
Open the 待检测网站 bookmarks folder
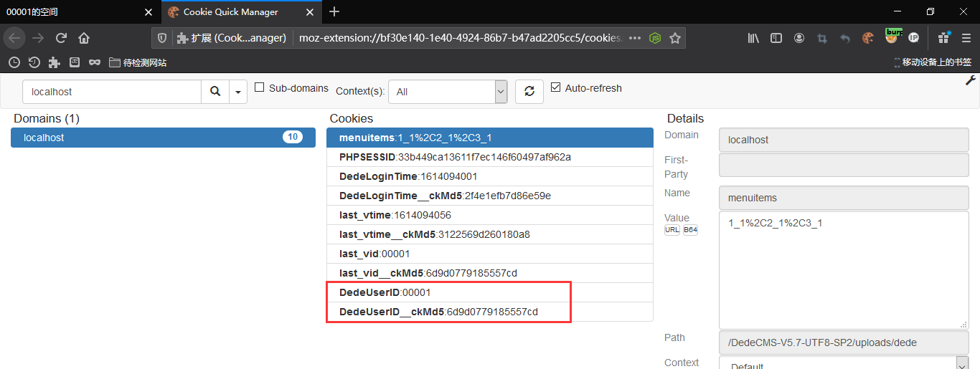[x=138, y=62]
